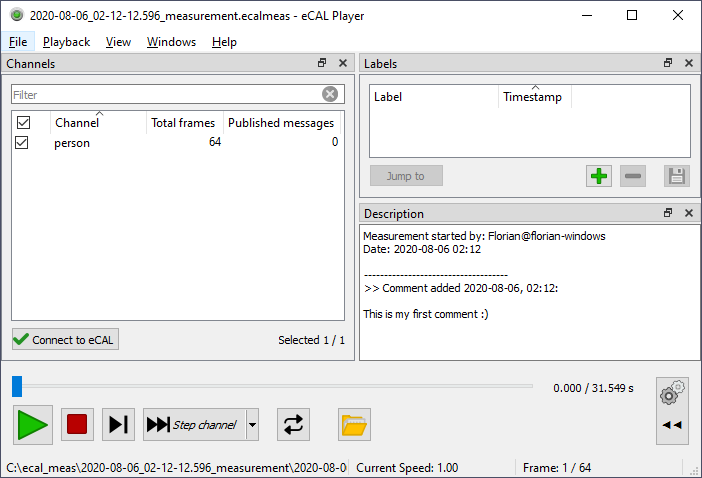The image size is (702, 478).
Task: Sort by the Channel column header
Action: [x=98, y=122]
